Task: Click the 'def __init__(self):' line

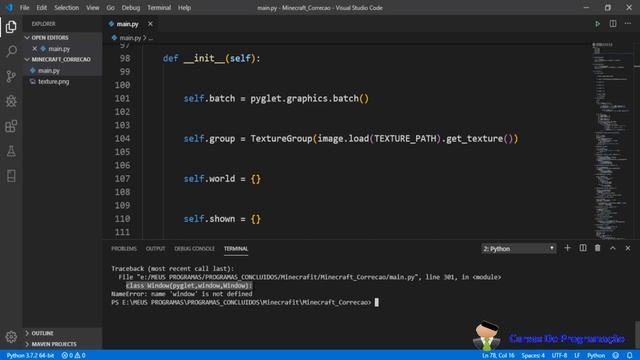Action: (211, 58)
